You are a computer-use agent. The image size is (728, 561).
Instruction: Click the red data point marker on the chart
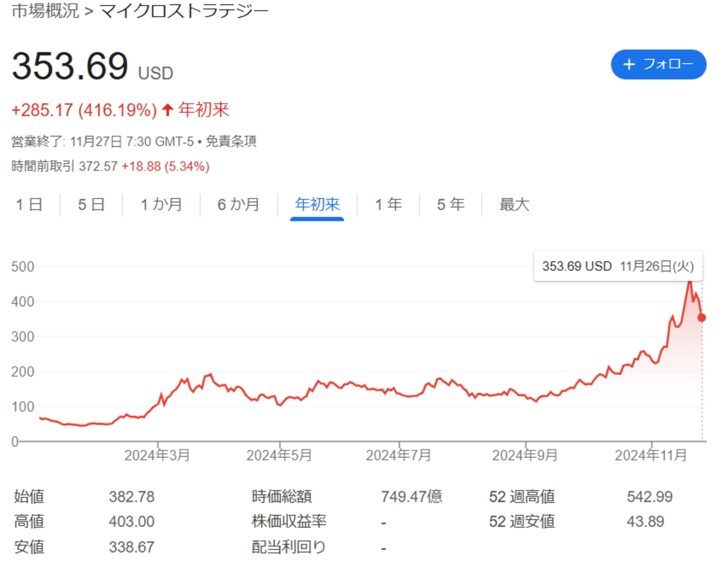point(701,318)
